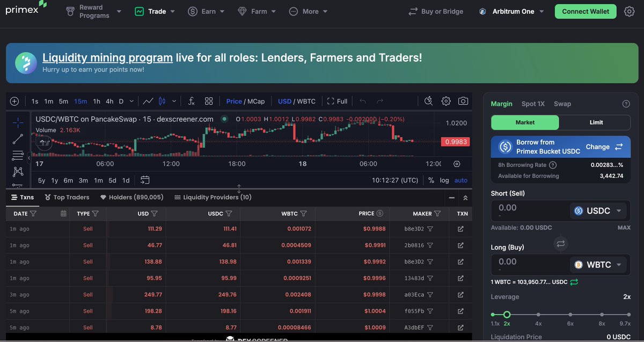Switch to the Margin tab
This screenshot has width=644, height=342.
pos(501,104)
